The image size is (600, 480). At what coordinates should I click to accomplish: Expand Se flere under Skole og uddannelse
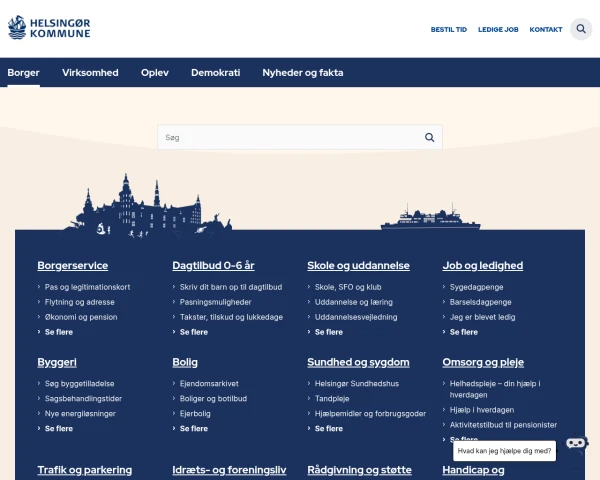click(329, 332)
